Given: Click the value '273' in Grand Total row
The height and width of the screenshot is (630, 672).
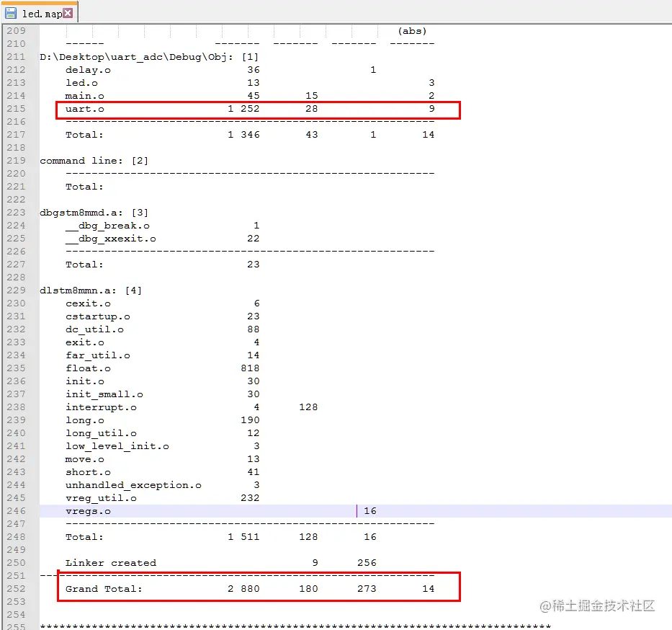Looking at the screenshot, I should point(367,588).
